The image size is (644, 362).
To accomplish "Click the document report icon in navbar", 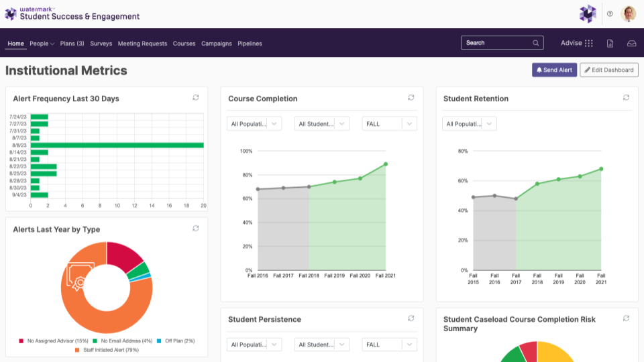I will tap(610, 43).
